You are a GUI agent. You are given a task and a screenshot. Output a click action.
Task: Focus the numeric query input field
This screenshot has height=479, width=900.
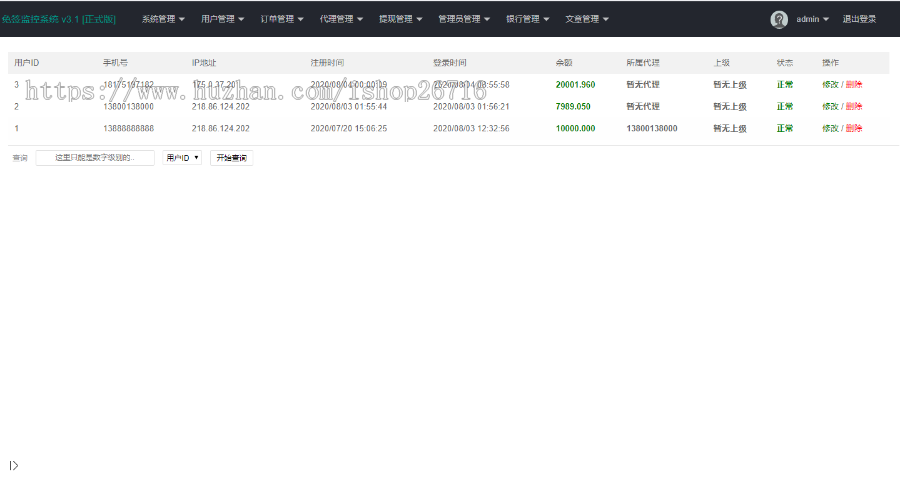(x=95, y=158)
